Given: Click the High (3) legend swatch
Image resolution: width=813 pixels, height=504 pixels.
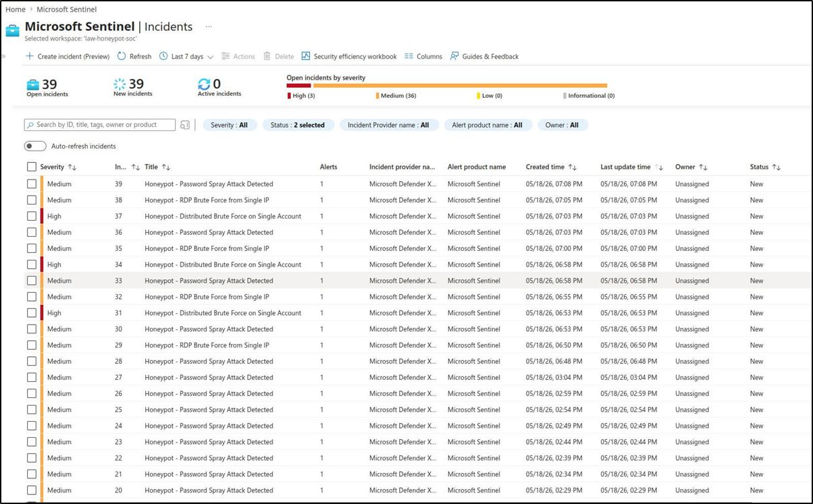Looking at the screenshot, I should pyautogui.click(x=289, y=96).
